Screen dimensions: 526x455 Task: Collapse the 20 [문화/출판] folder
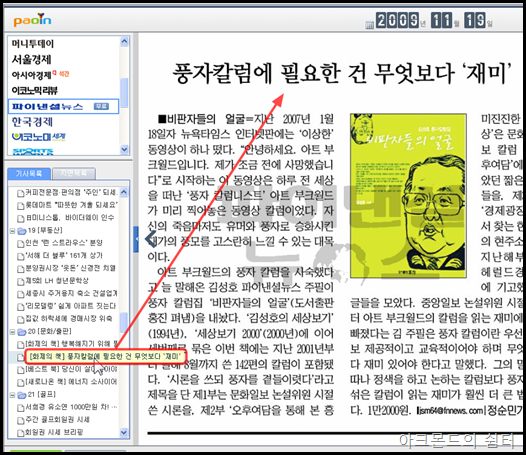click(12, 332)
